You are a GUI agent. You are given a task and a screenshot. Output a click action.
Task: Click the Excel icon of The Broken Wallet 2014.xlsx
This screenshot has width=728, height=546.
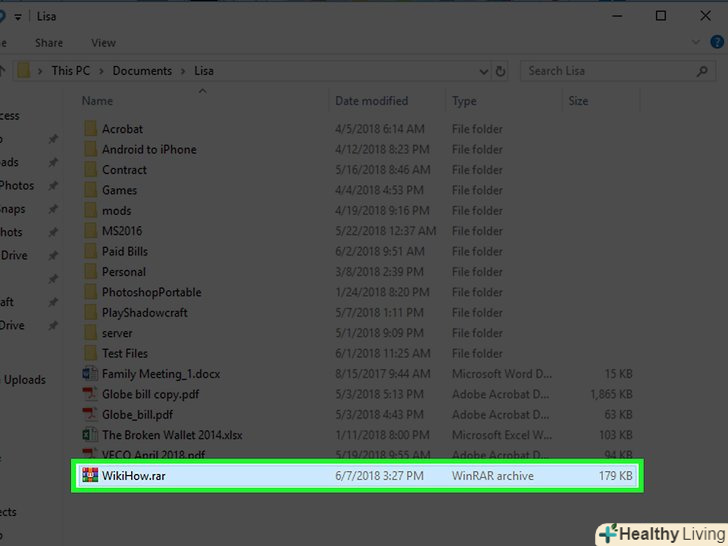pos(90,435)
